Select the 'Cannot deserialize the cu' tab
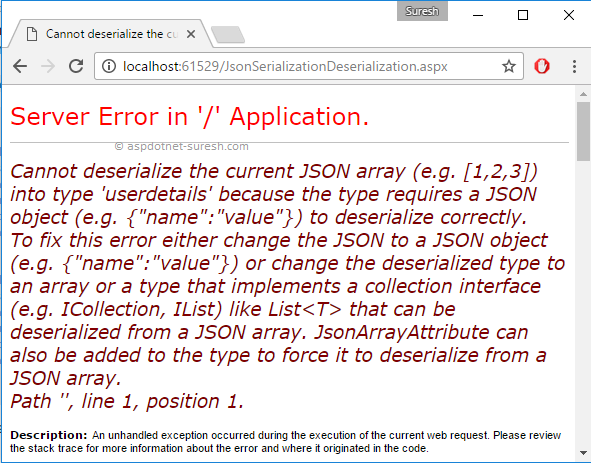The width and height of the screenshot is (591, 463). pyautogui.click(x=110, y=34)
